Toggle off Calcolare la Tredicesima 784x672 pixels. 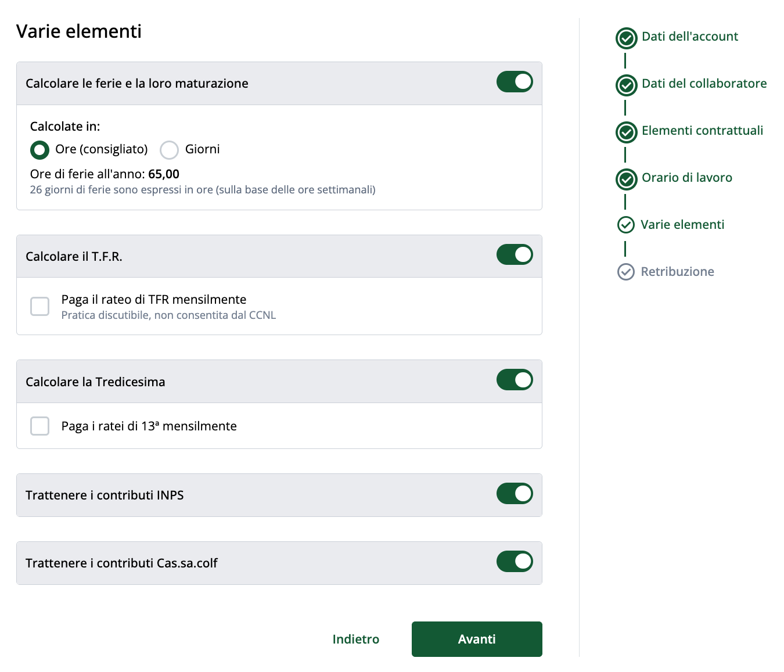[x=514, y=380]
